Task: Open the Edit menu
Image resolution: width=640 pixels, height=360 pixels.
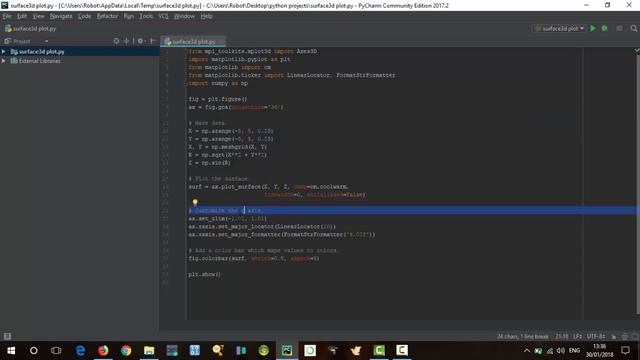Action: (x=22, y=16)
